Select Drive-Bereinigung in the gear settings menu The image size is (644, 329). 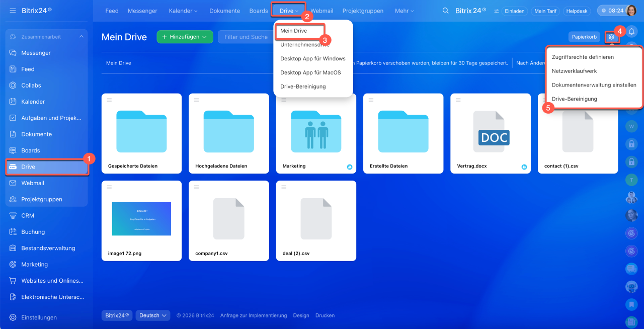pyautogui.click(x=574, y=99)
